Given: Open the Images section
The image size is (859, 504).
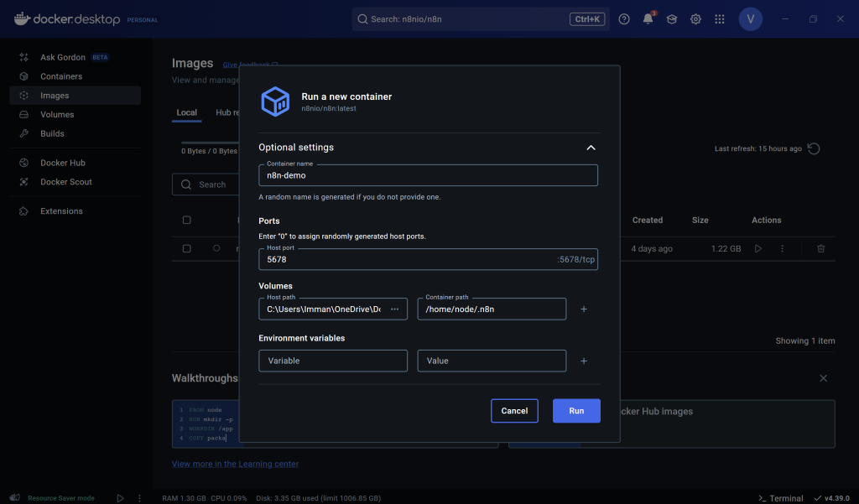Looking at the screenshot, I should (75, 96).
